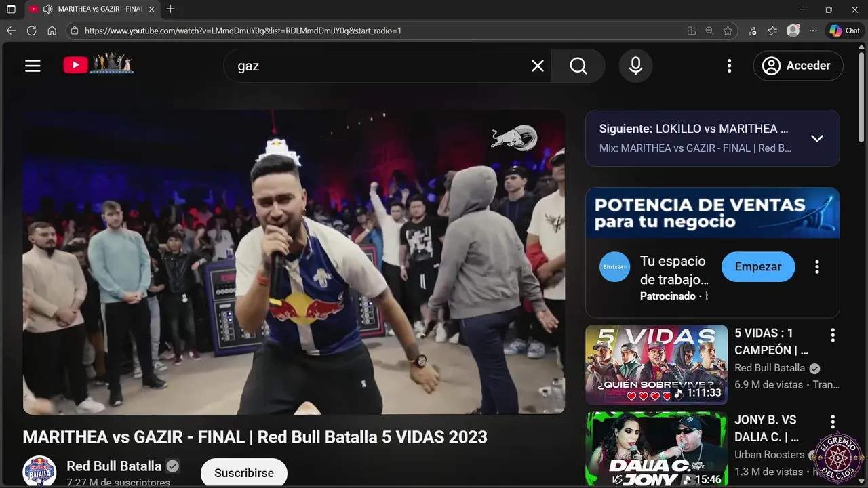This screenshot has height=488, width=868.
Task: Open the Copilot Chat button
Action: coord(845,30)
